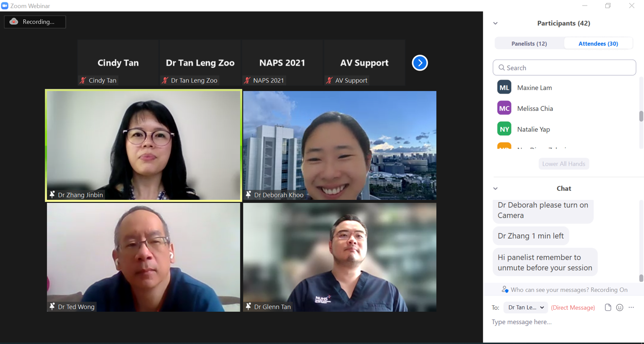Select Dr Ted Wong video tile
The width and height of the screenshot is (644, 344).
point(143,257)
